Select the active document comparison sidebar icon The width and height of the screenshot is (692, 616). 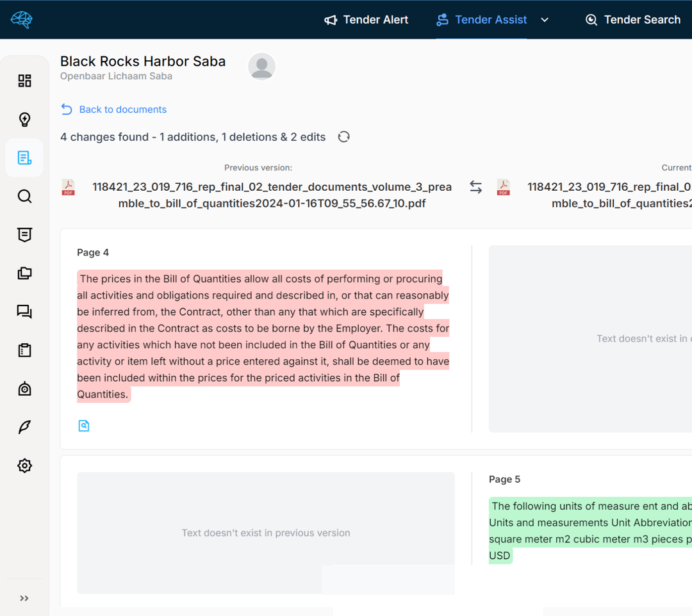pos(24,158)
